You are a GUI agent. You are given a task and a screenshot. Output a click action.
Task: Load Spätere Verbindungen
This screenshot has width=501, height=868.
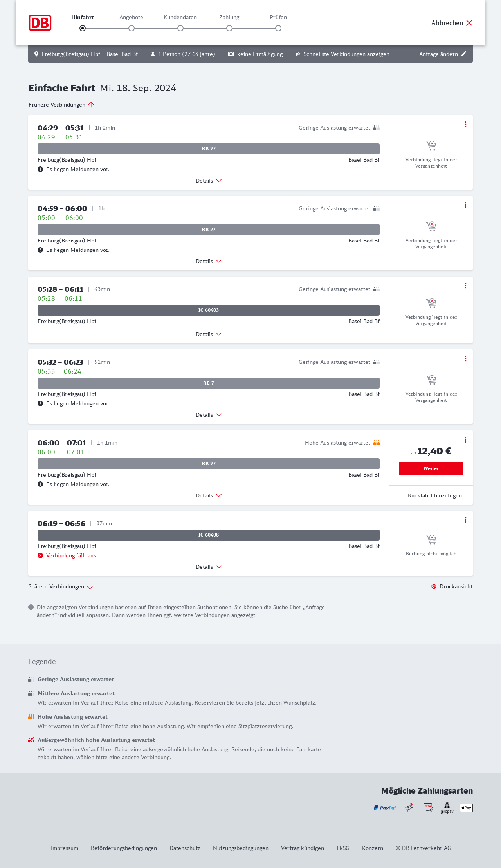[61, 586]
